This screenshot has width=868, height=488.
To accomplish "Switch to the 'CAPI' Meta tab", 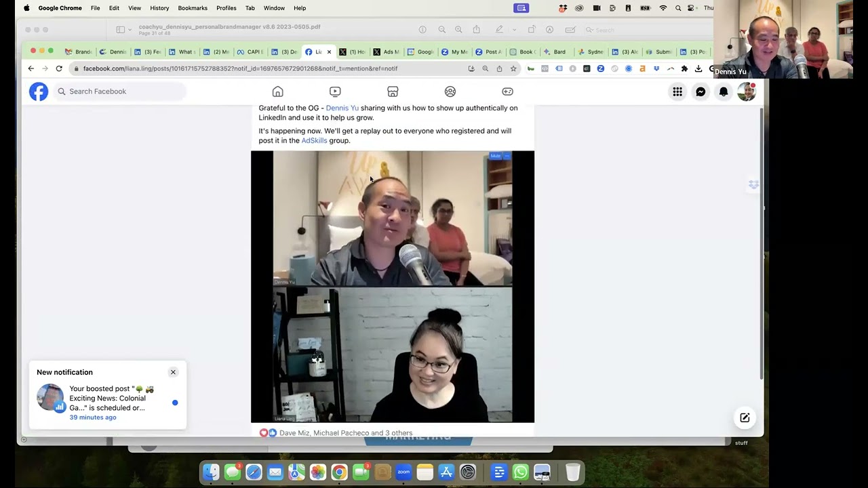I will click(250, 52).
